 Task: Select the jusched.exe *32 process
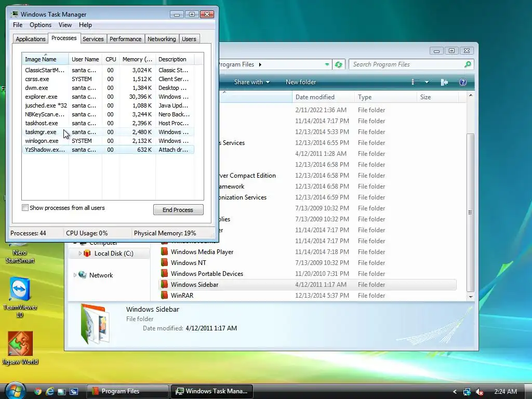coord(108,105)
